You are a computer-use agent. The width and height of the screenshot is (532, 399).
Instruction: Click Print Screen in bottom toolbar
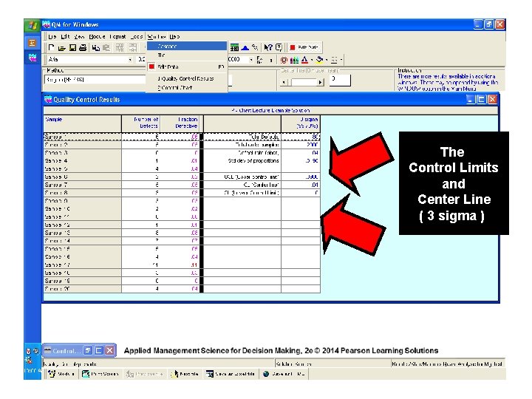pos(100,374)
